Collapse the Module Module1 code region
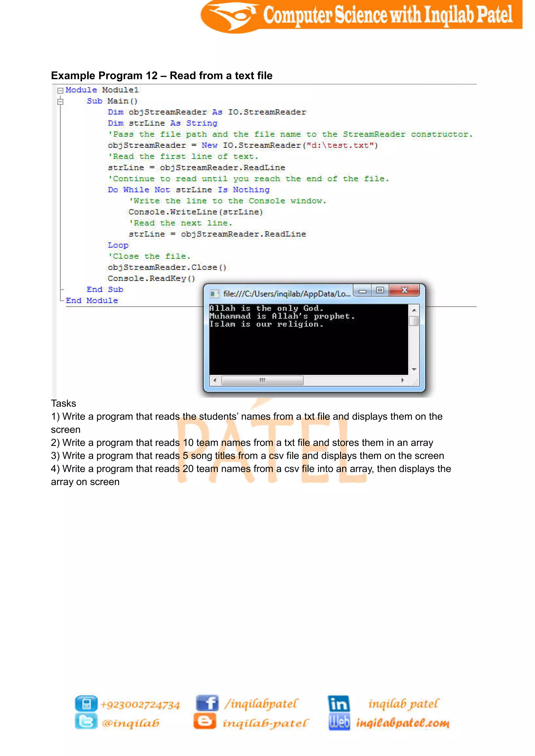The width and height of the screenshot is (535, 756). tap(60, 90)
